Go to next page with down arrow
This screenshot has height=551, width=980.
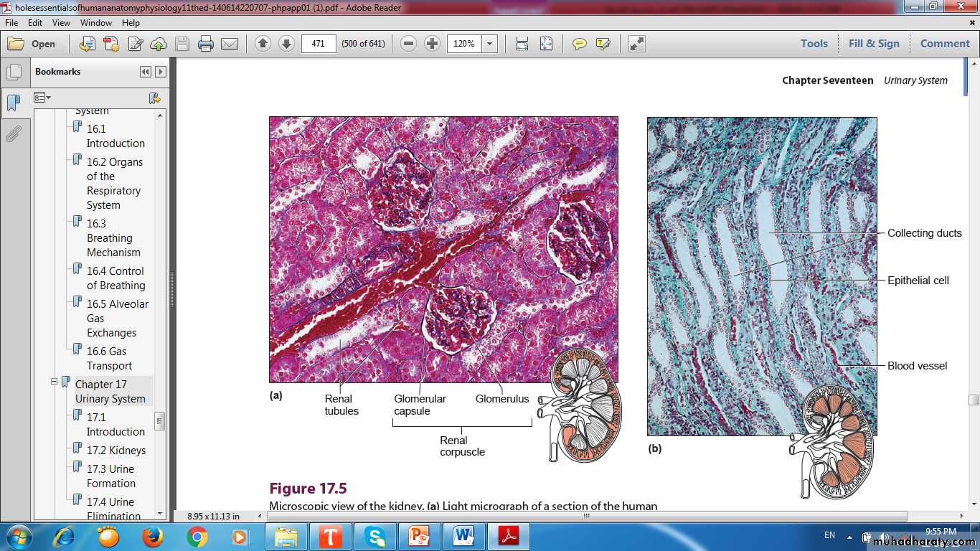coord(286,44)
